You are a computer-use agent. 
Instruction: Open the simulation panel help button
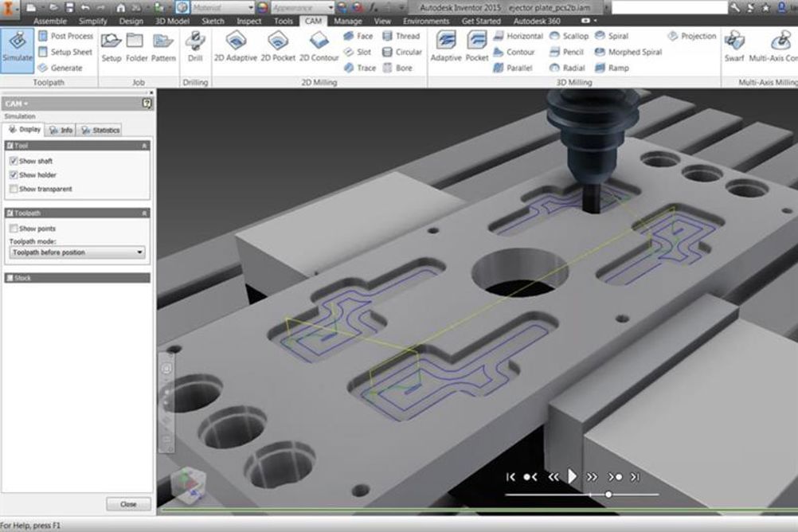click(x=147, y=104)
